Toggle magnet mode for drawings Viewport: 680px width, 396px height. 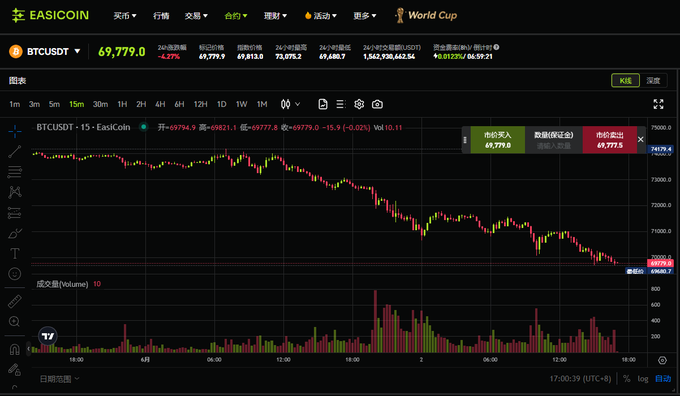(x=15, y=349)
